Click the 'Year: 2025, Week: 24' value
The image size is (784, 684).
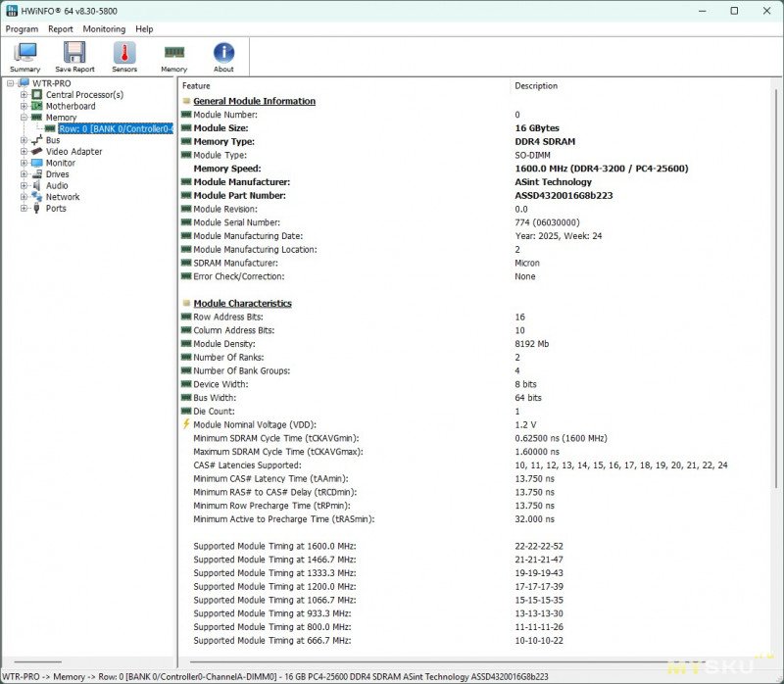coord(558,236)
